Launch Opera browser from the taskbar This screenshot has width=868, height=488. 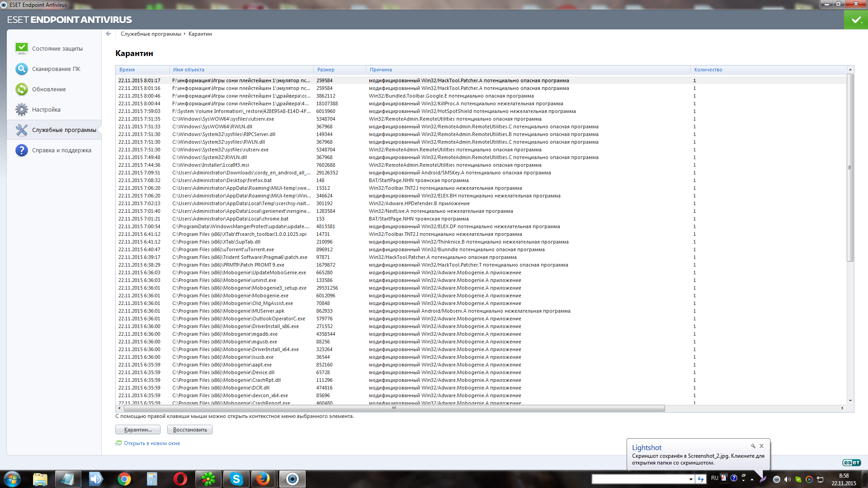point(180,479)
